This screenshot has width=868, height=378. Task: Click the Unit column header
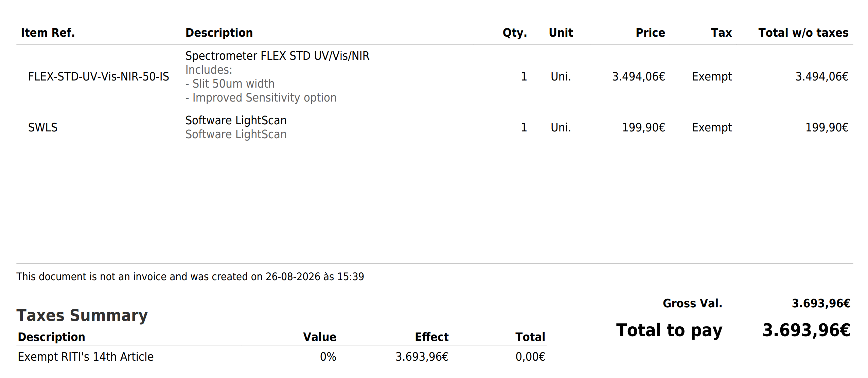click(561, 33)
